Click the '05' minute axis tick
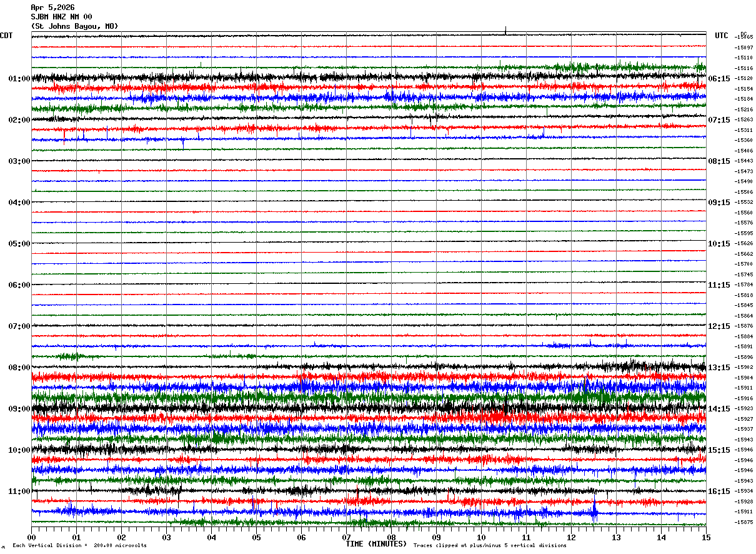Viewport: 756px width, 554px height. (x=257, y=537)
